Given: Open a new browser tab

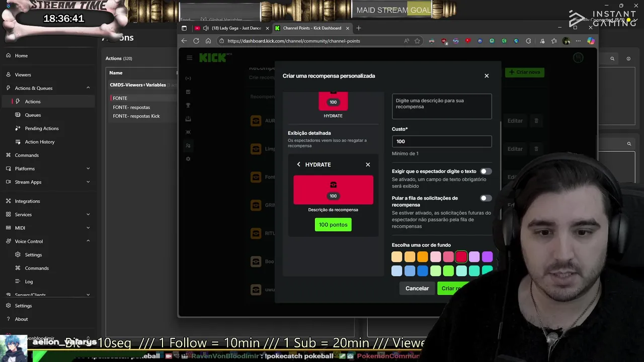Looking at the screenshot, I should point(358,28).
